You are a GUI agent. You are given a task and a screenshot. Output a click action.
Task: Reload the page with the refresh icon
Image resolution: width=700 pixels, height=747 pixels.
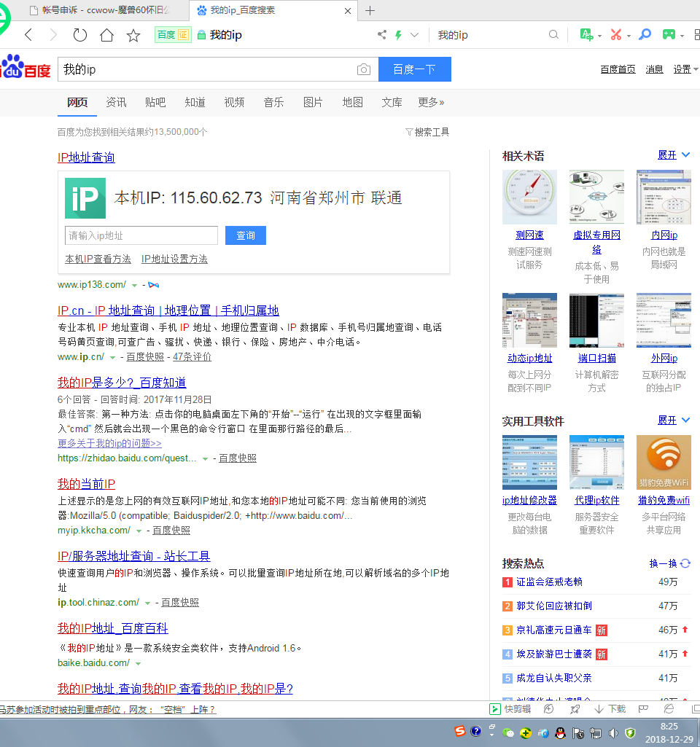point(80,35)
